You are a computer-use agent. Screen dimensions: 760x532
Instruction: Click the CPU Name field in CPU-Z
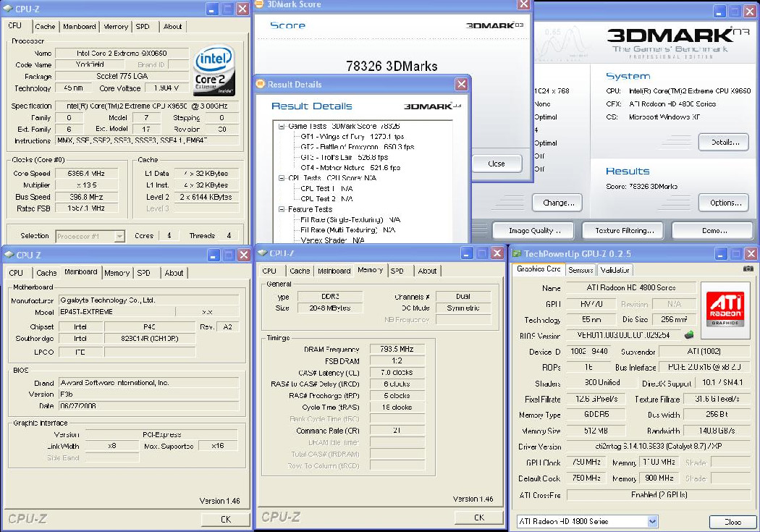pos(122,53)
